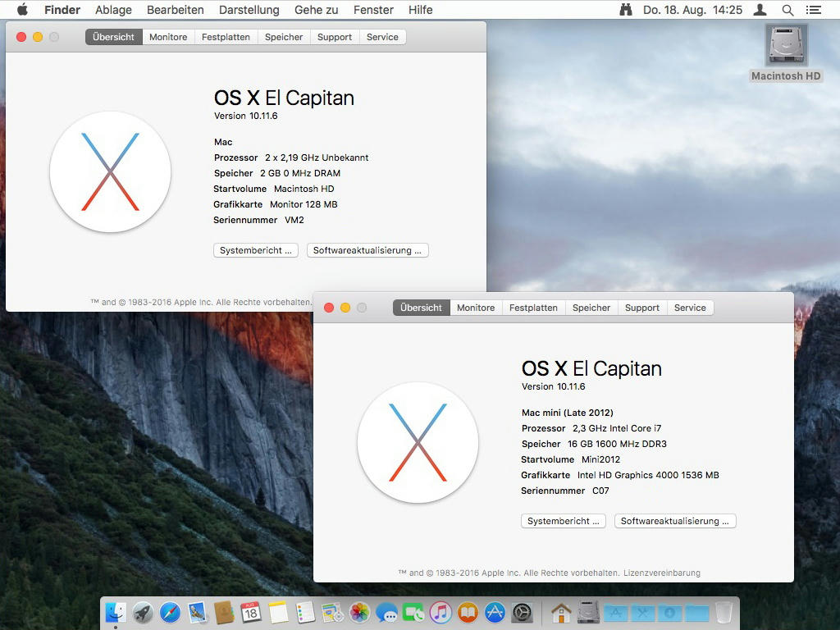
Task: Open Reminders from the Dock
Action: coord(305,612)
